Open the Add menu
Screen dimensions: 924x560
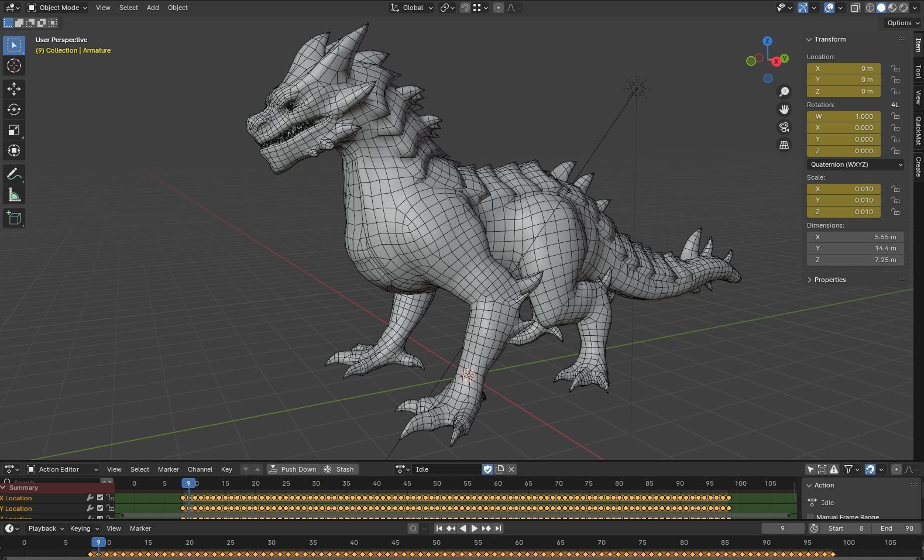click(153, 8)
